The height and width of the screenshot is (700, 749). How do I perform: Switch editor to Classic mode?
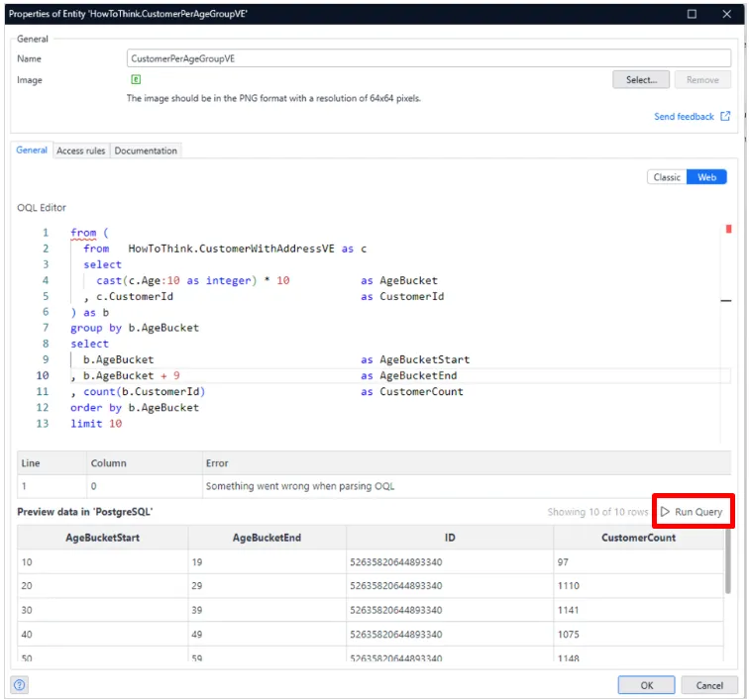click(667, 177)
